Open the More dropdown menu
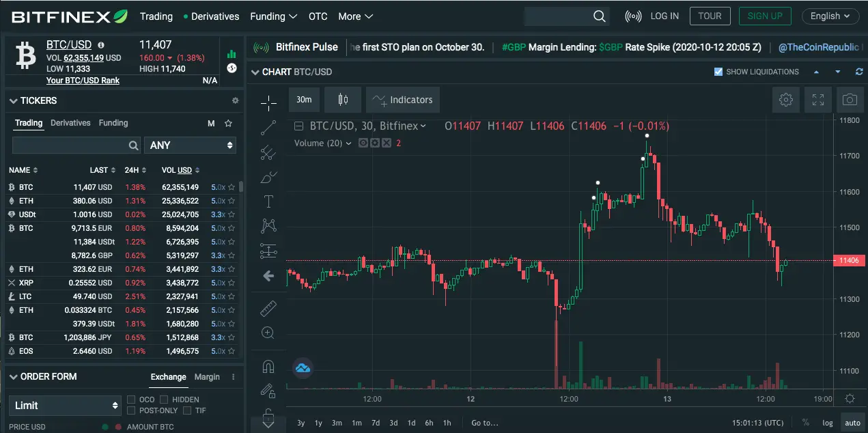 [356, 16]
